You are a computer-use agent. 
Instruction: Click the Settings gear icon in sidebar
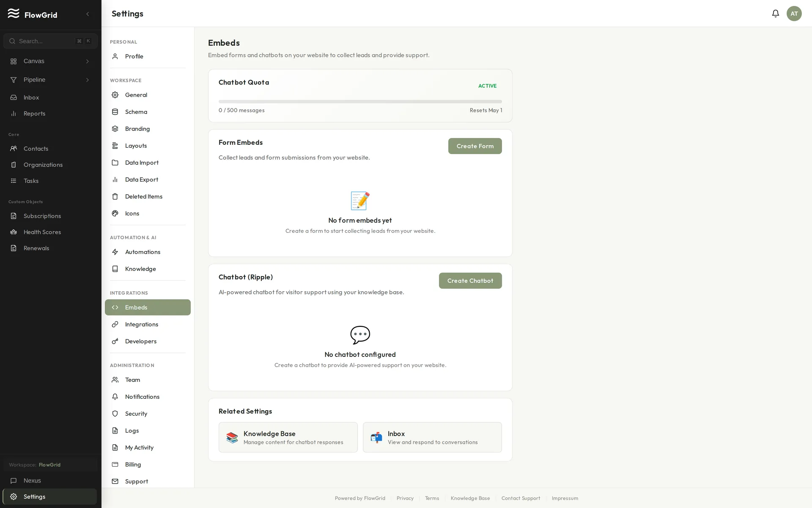point(14,497)
